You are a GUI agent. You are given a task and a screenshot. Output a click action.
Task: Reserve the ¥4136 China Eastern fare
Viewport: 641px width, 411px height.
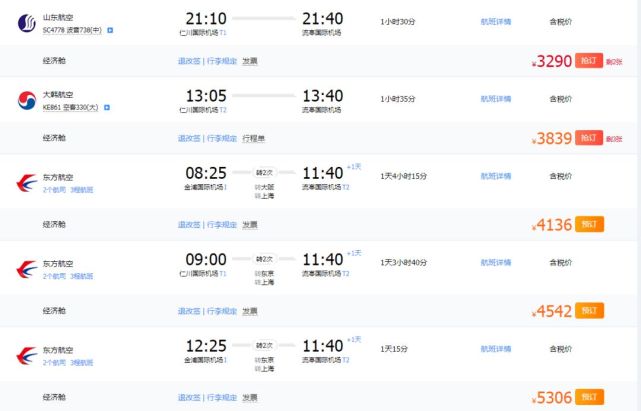point(589,224)
